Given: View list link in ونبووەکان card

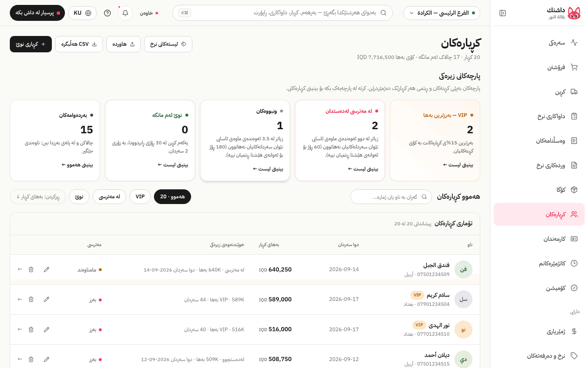Looking at the screenshot, I should [268, 169].
